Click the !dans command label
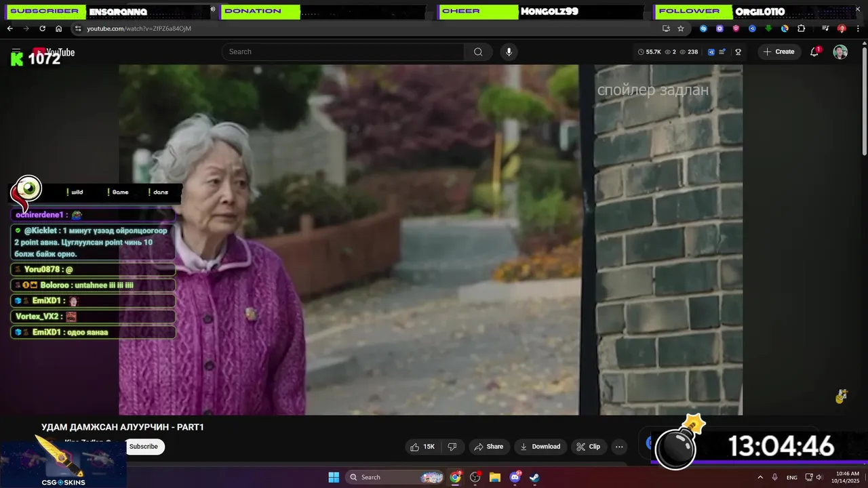Screen dimensions: 868x488 pos(158,192)
